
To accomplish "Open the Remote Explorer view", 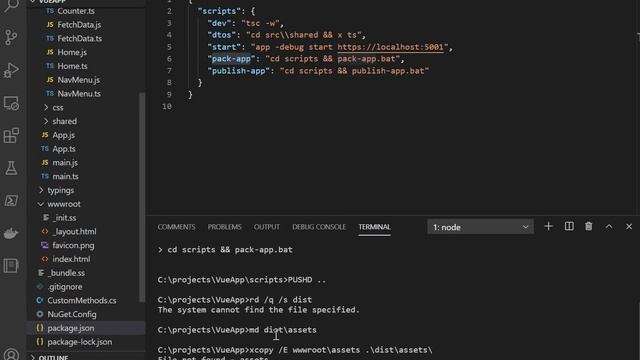I will (x=11, y=103).
